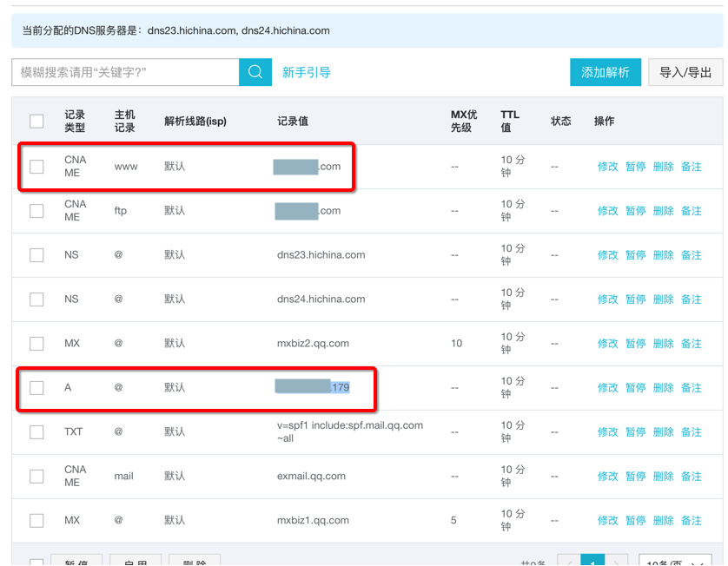Click 删除 for mxbiz2.qq.com record
Image resolution: width=728 pixels, height=566 pixels.
pyautogui.click(x=663, y=343)
